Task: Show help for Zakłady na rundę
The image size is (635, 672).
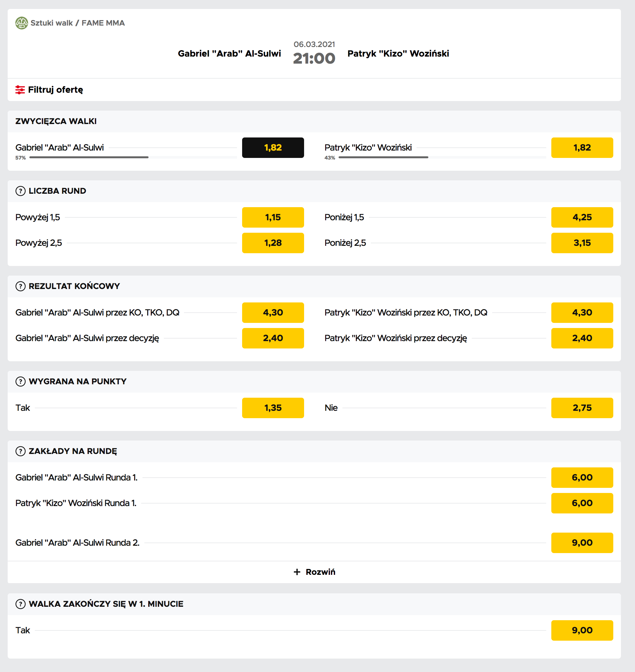Action: point(21,451)
